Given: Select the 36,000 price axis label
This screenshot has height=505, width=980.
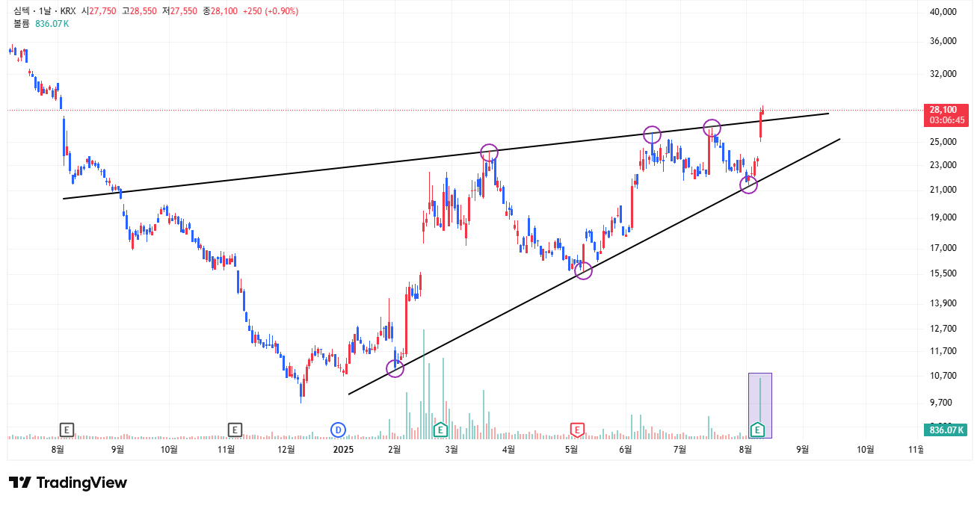Looking at the screenshot, I should 943,41.
